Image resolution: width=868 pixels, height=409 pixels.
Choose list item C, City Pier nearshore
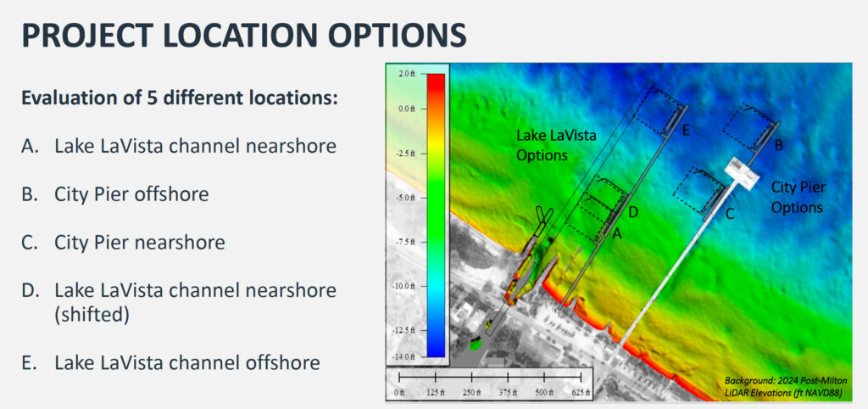[123, 243]
